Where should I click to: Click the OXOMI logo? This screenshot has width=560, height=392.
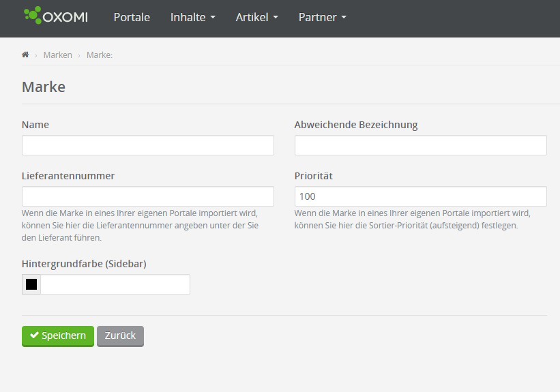click(56, 16)
